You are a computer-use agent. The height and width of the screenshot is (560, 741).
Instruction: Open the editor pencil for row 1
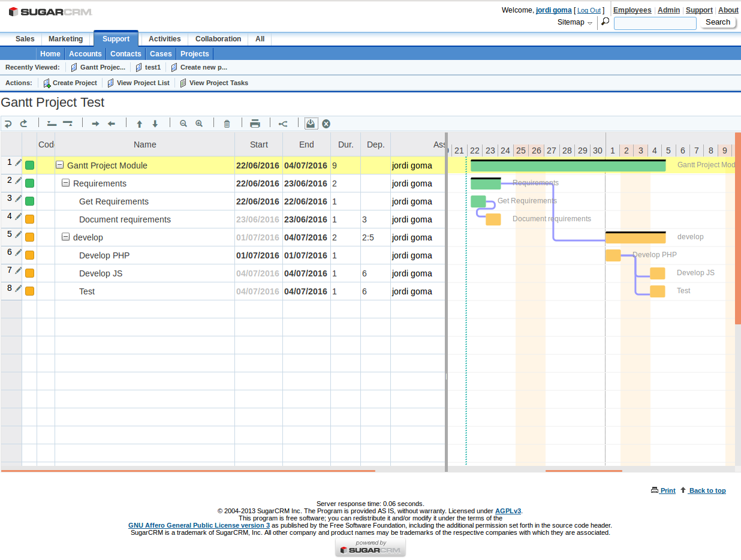click(x=18, y=162)
